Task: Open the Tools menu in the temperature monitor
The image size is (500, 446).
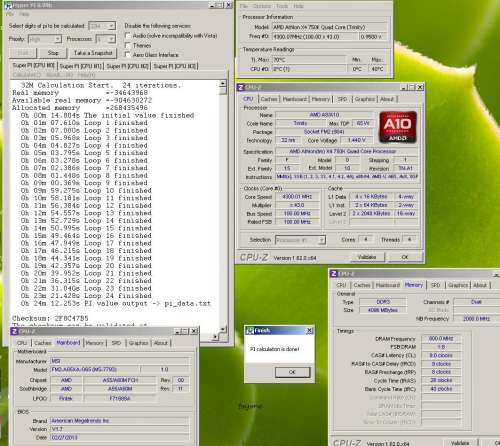Action: pos(282,6)
